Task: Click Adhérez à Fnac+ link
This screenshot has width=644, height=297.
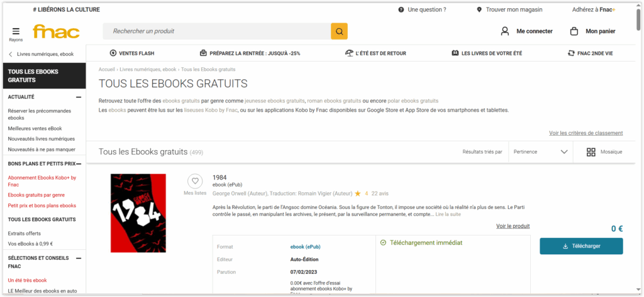Action: pyautogui.click(x=594, y=9)
